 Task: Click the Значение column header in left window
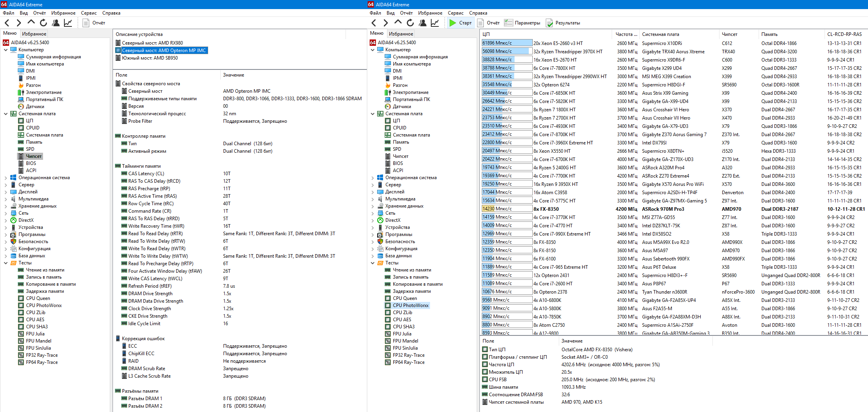293,75
